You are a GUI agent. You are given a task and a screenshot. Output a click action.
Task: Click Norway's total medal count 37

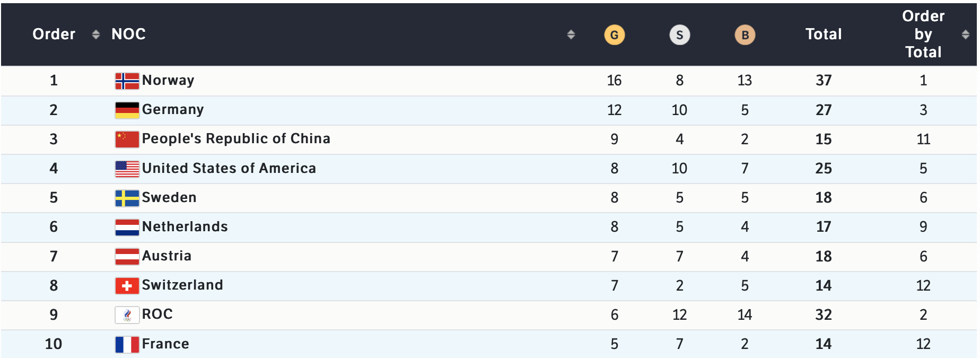tap(823, 81)
